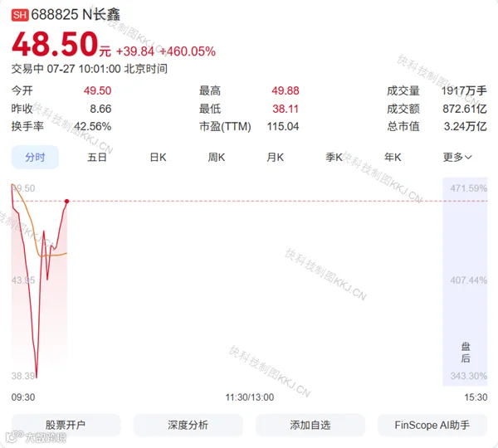Click the 48.50 current price figure

[55, 43]
